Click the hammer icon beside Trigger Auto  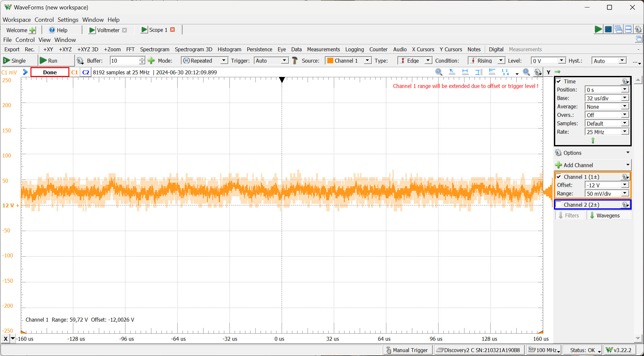pyautogui.click(x=294, y=60)
